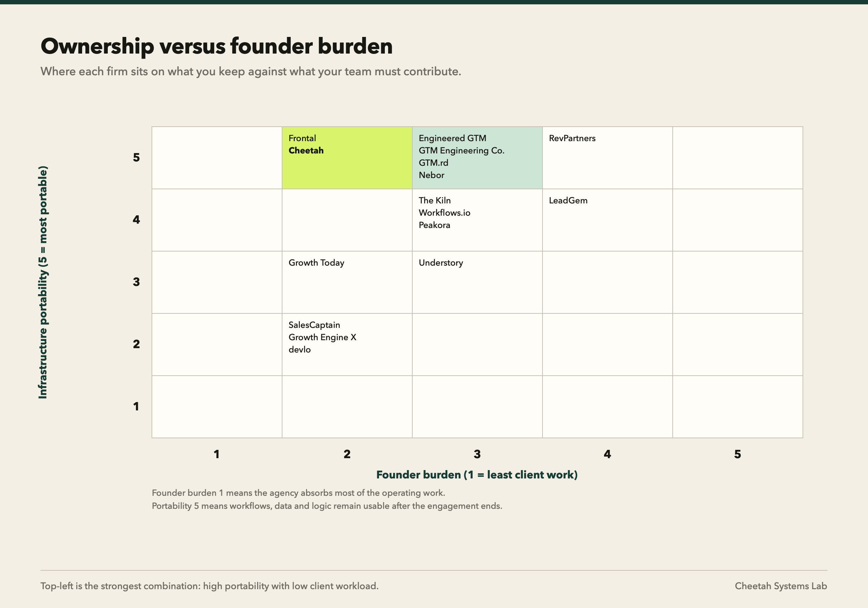This screenshot has width=868, height=608.
Task: Select the vertical 'Infrastructure portability' axis title
Action: pyautogui.click(x=43, y=282)
